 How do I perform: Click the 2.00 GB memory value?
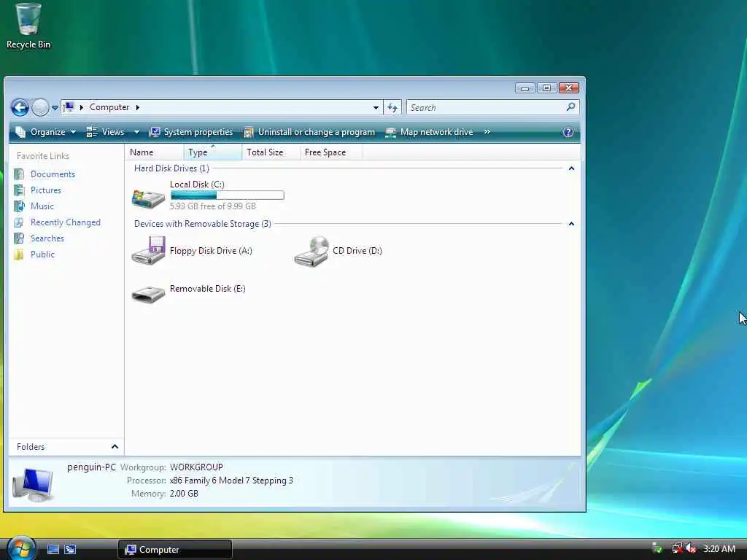(184, 494)
